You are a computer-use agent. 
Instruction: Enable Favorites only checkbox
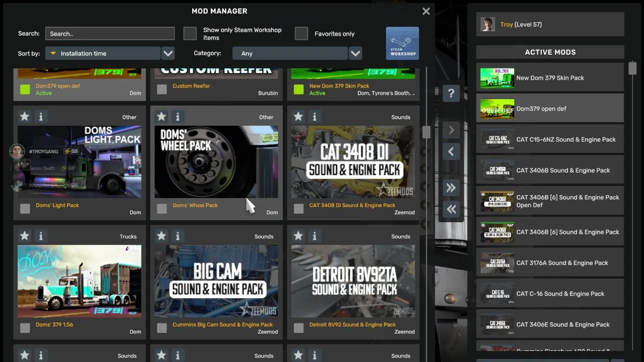click(x=301, y=34)
